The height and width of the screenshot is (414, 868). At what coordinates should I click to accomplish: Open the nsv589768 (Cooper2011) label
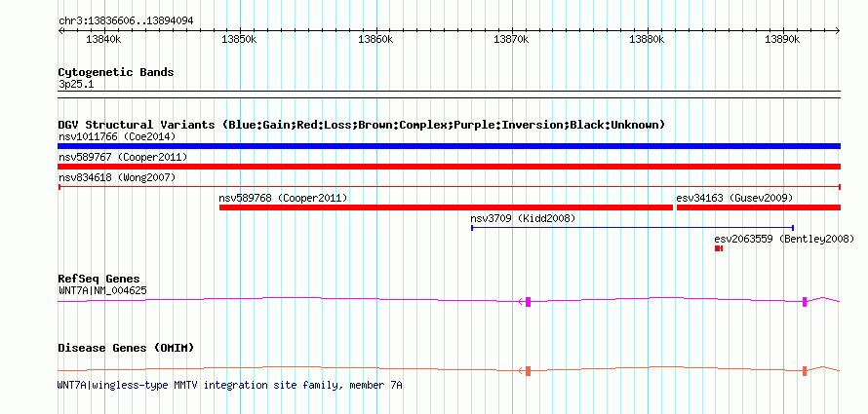[283, 198]
